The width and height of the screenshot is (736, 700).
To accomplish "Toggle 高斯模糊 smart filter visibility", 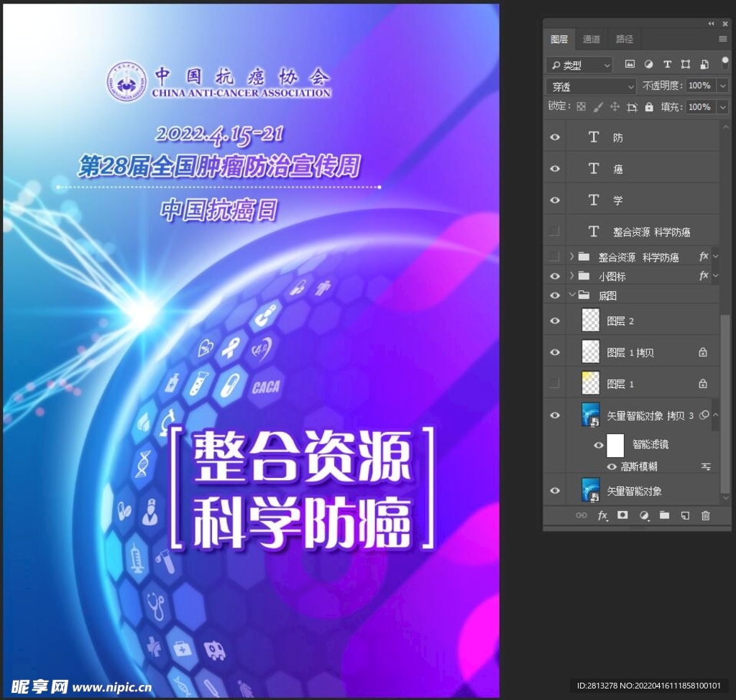I will [611, 467].
